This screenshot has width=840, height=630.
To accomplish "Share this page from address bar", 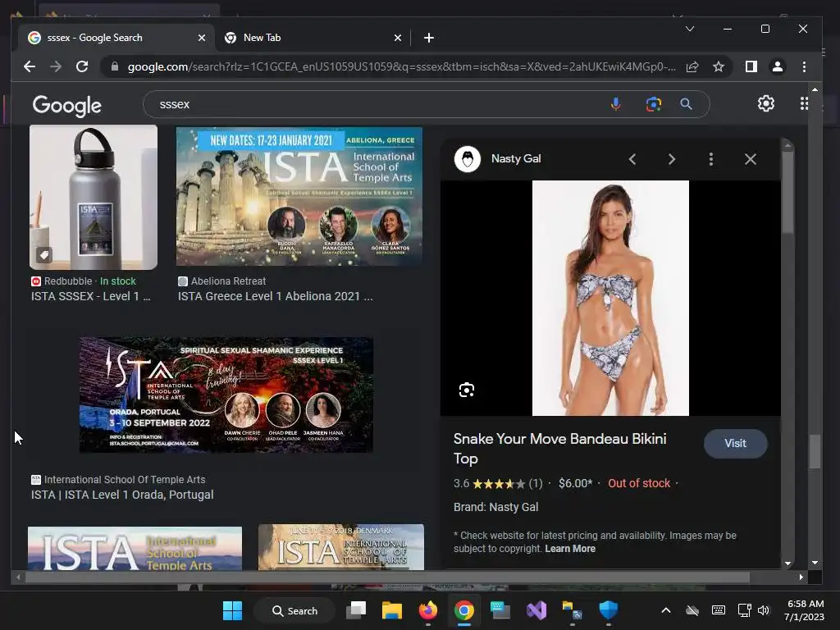I will [692, 66].
